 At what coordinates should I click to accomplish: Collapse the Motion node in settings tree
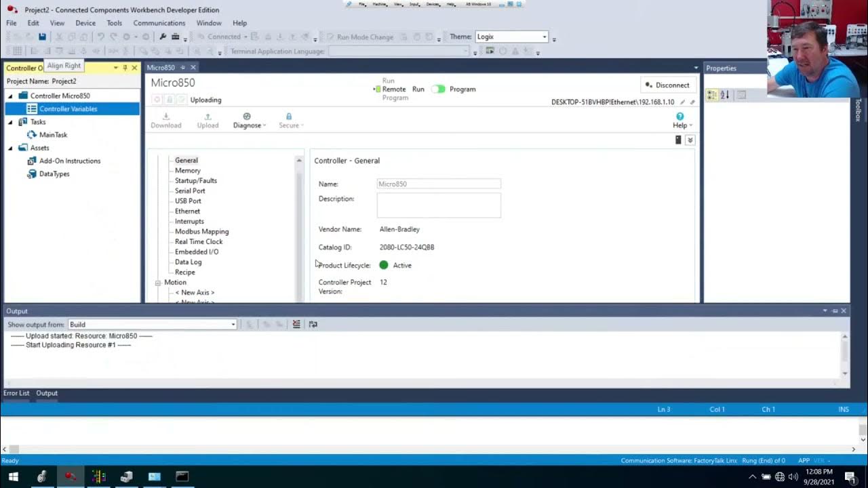[x=157, y=283]
